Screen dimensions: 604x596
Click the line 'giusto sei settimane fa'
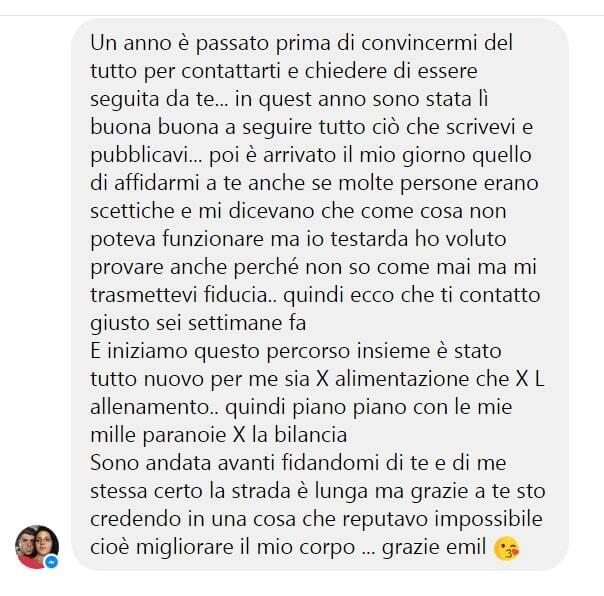(x=198, y=323)
